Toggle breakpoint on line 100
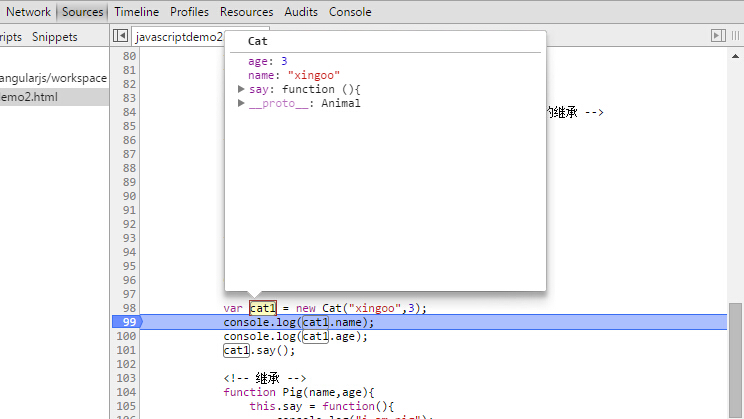Screen dimensions: 744x419 pyautogui.click(x=126, y=336)
